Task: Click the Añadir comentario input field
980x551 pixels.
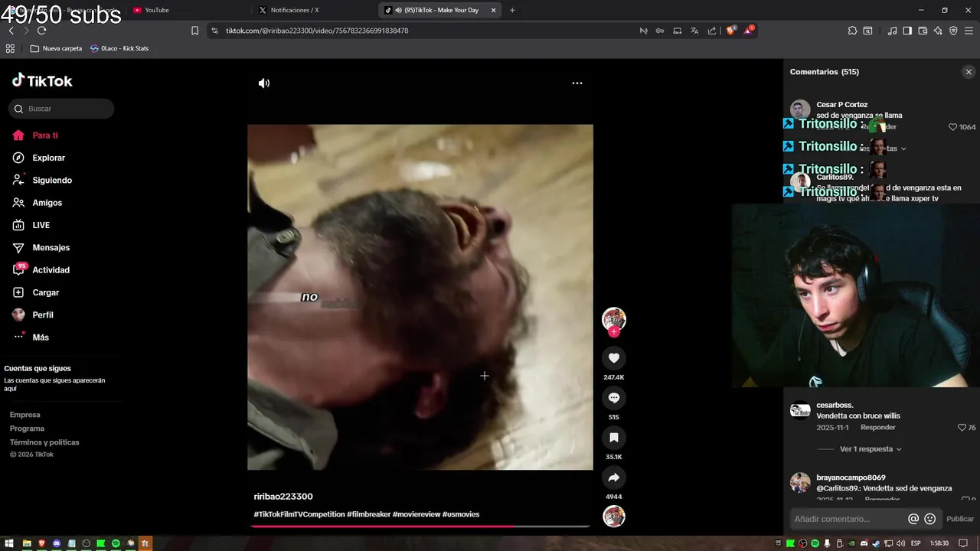Action: 848,519
